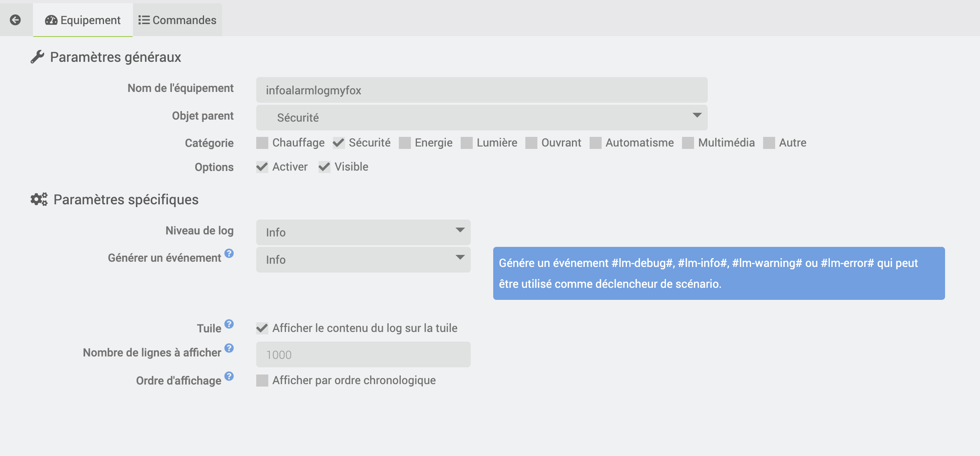This screenshot has height=456, width=980.
Task: Check the Multimédia category checkbox
Action: pyautogui.click(x=688, y=143)
